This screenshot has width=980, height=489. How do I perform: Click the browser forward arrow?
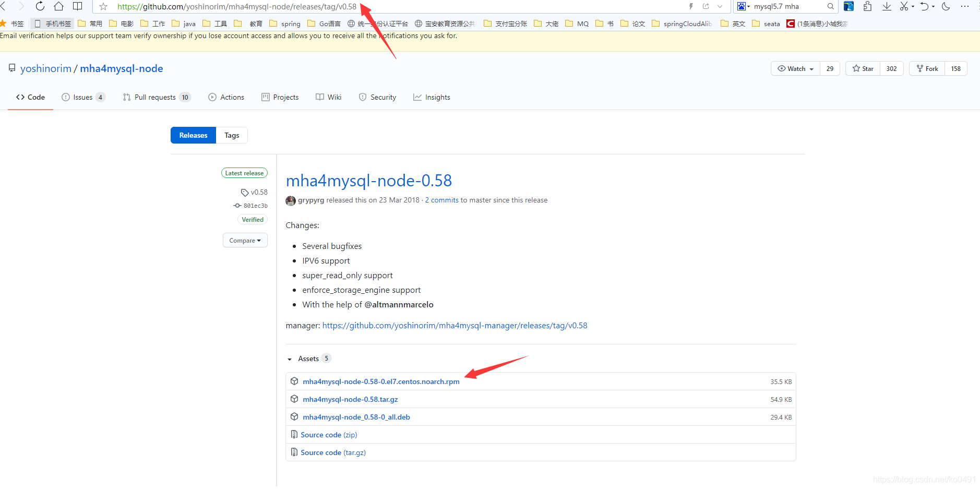(x=21, y=6)
